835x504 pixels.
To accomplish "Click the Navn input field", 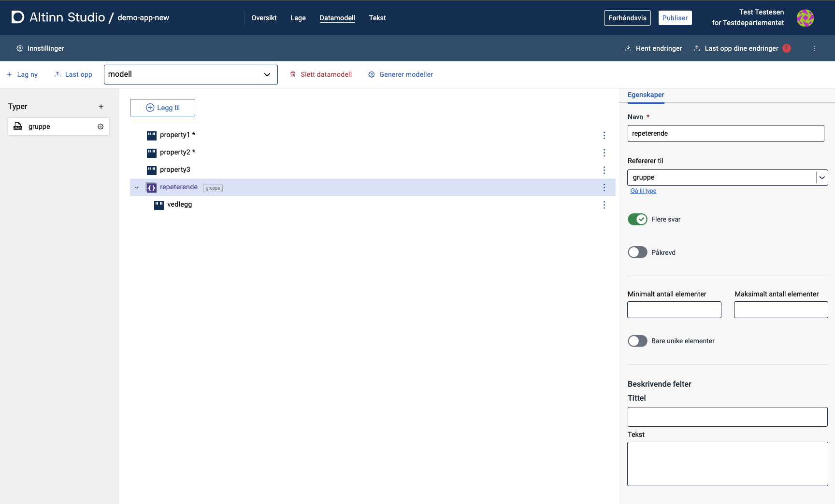I will pos(726,134).
